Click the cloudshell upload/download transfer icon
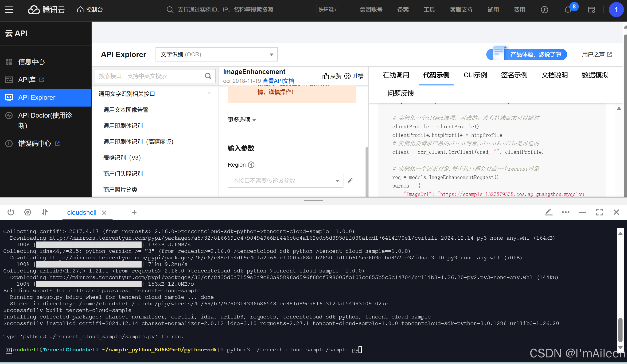Image resolution: width=627 pixels, height=364 pixels. pos(45,212)
